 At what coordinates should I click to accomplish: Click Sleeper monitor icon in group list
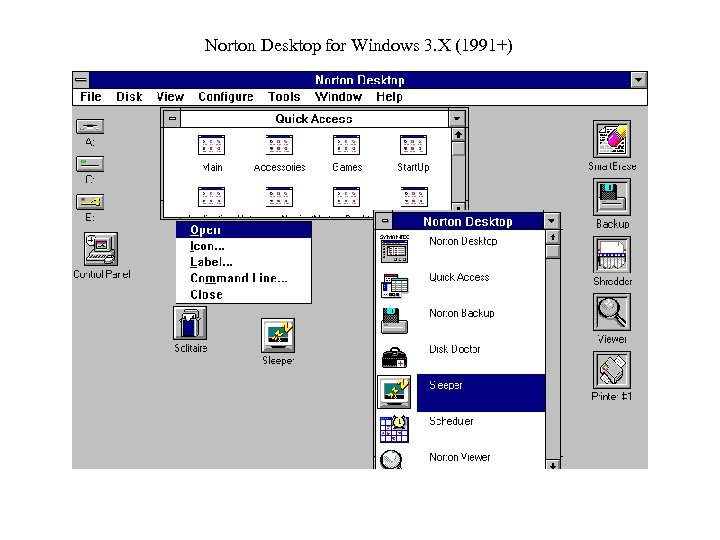coord(394,392)
